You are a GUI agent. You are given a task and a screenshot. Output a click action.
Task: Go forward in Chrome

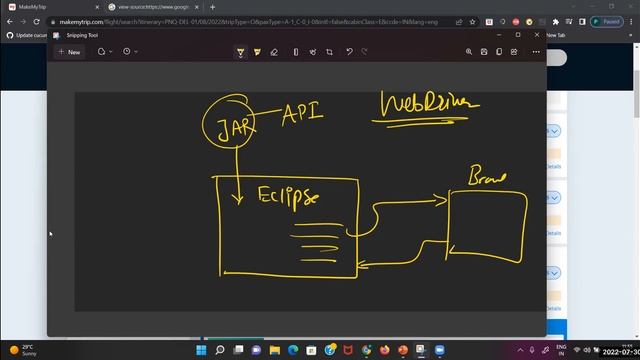click(x=23, y=22)
